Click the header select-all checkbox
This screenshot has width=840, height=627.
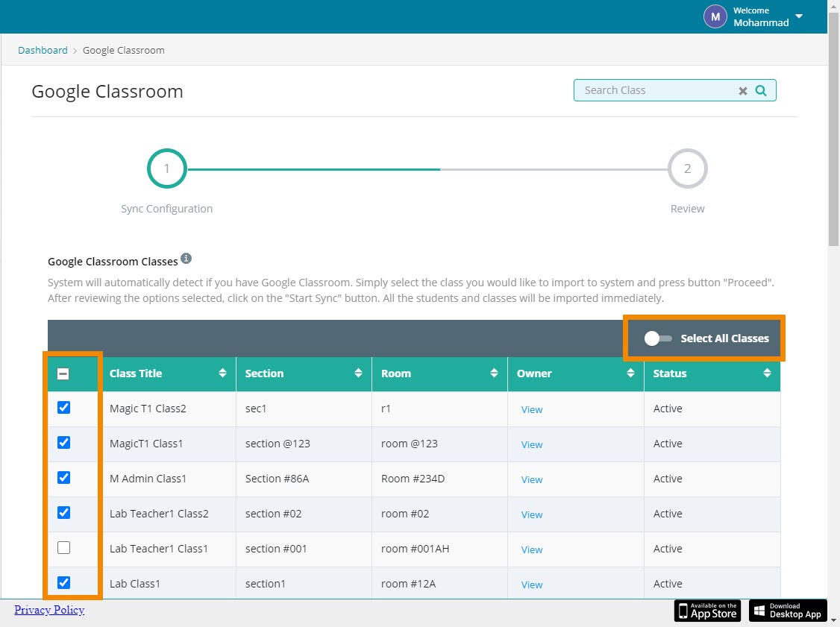click(63, 374)
